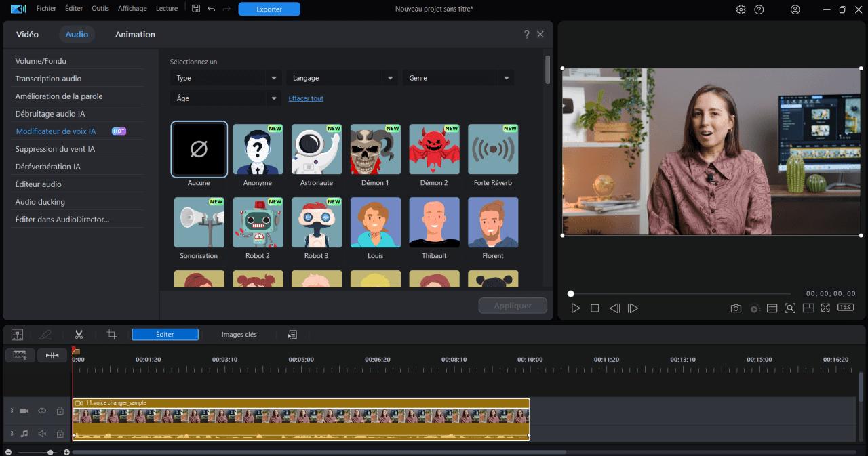Enter fullscreen preview mode
Screen dimensions: 868x456
coord(825,308)
